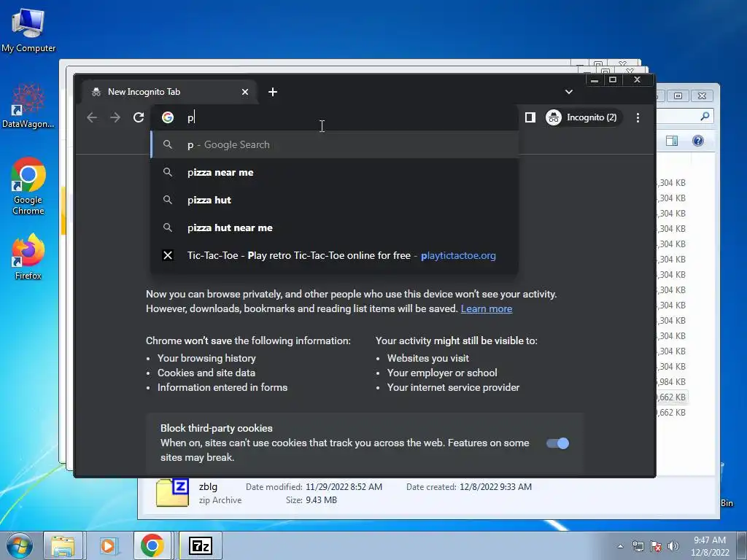The width and height of the screenshot is (747, 560).
Task: Expand the tab search chevron
Action: point(569,92)
